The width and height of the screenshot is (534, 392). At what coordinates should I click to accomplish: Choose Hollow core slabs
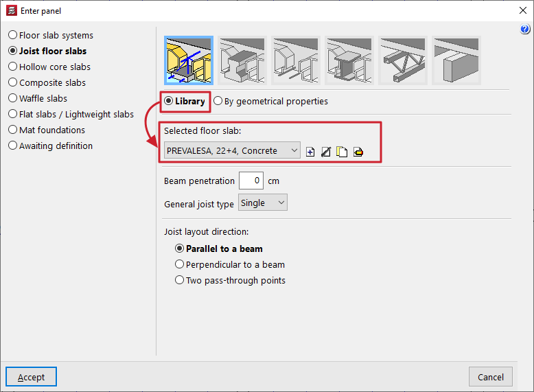click(49, 67)
